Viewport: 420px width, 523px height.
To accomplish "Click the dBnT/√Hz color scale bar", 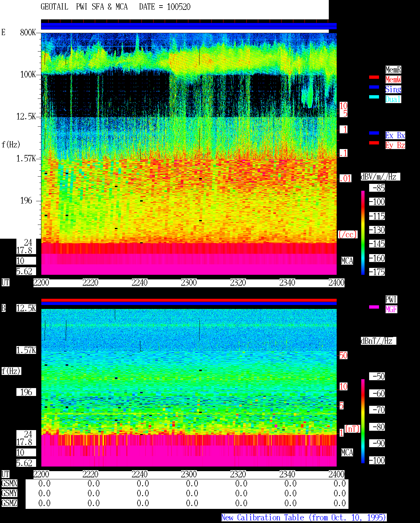I will click(363, 421).
